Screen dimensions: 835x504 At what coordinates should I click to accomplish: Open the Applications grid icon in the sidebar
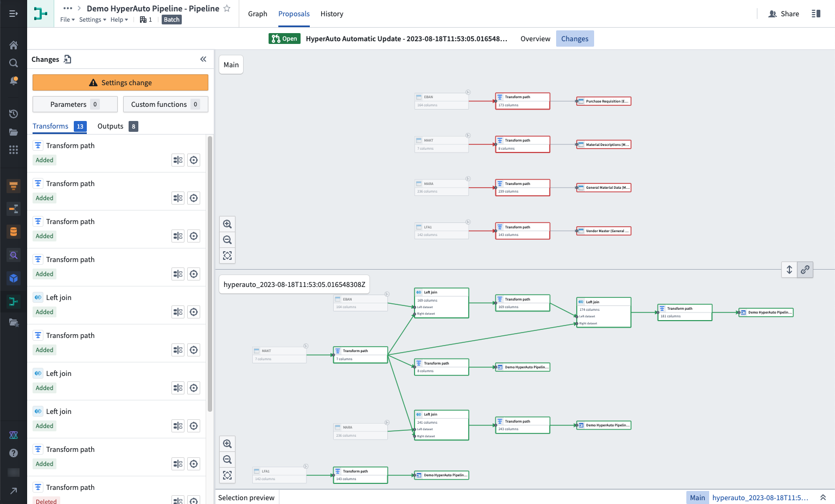(14, 150)
